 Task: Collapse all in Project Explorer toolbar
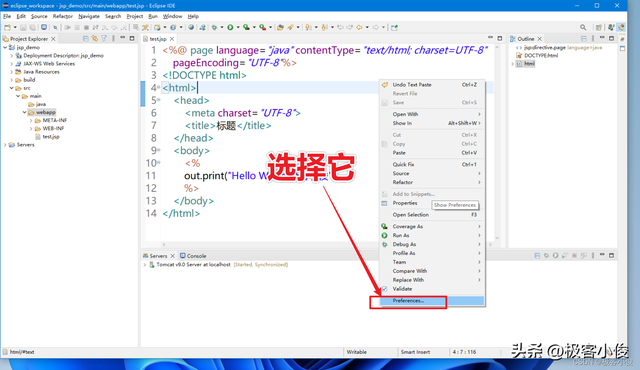click(x=86, y=38)
